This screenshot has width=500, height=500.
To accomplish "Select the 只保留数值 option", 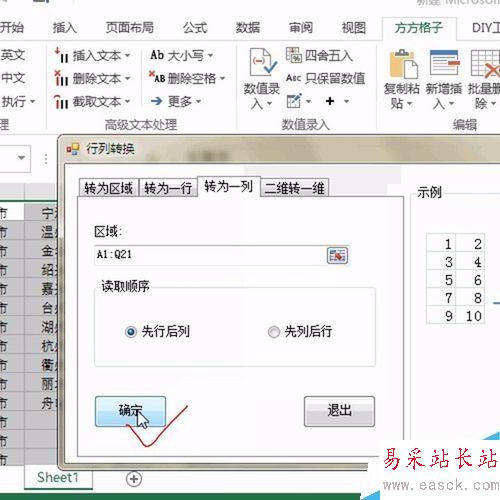I will [326, 79].
